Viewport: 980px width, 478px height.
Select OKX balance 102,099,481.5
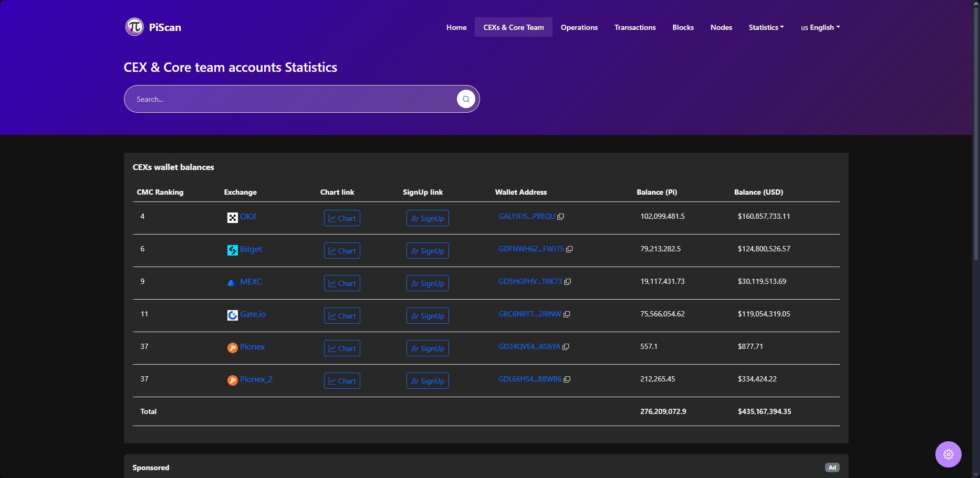(662, 217)
